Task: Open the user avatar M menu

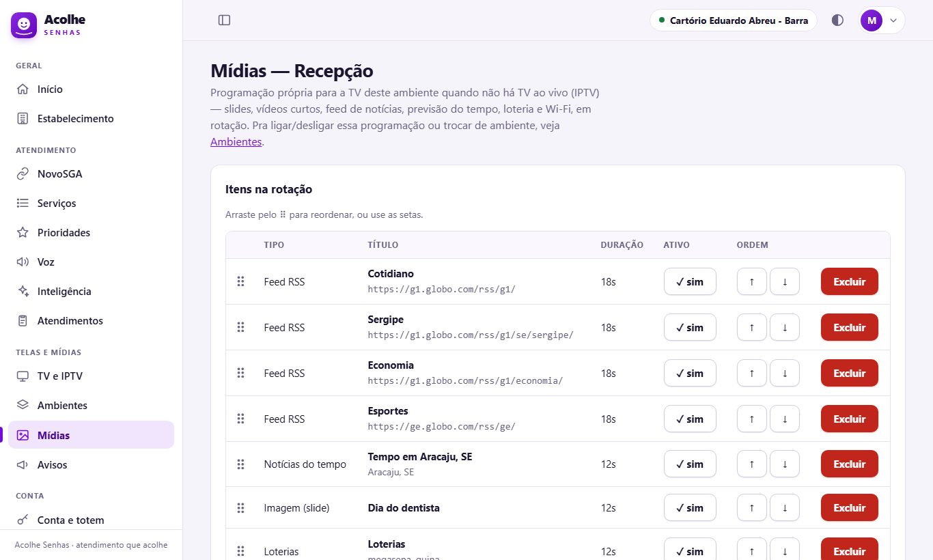Action: click(x=882, y=20)
